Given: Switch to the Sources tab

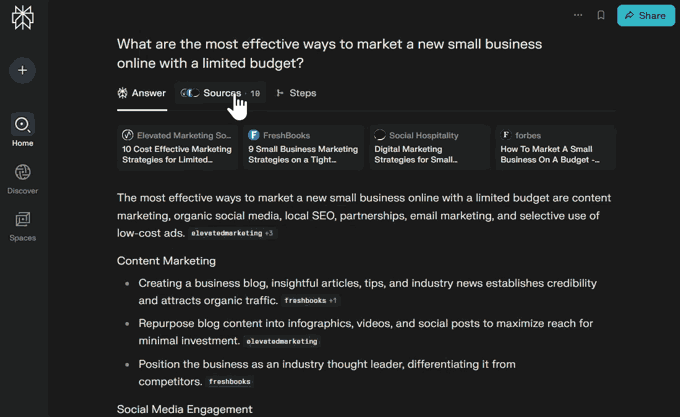Looking at the screenshot, I should click(221, 93).
